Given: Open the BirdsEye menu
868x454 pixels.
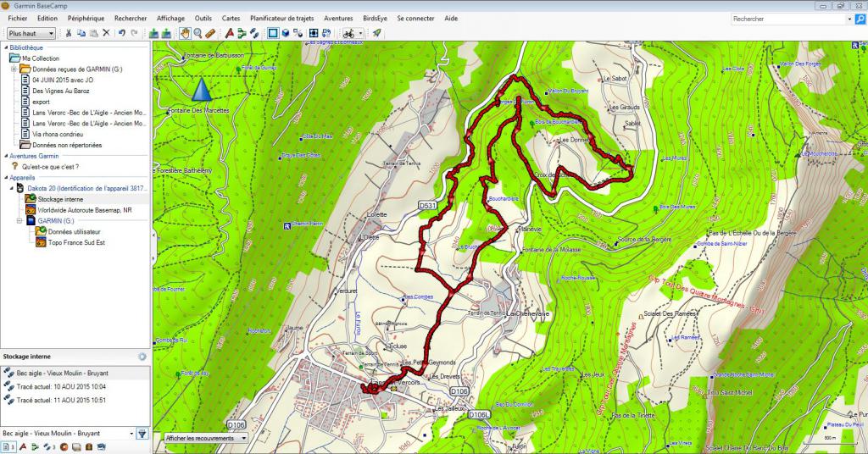Looking at the screenshot, I should coord(375,19).
